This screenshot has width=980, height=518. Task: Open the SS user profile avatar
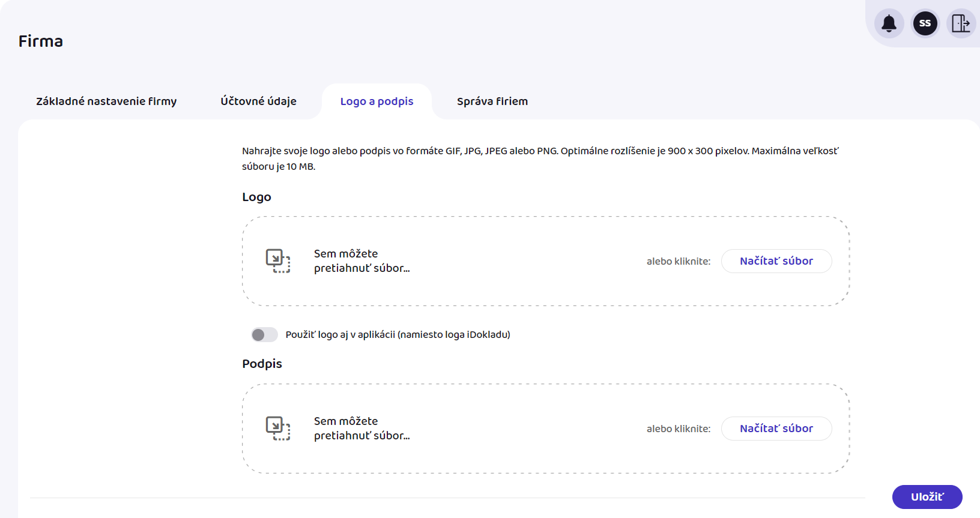[x=925, y=24]
